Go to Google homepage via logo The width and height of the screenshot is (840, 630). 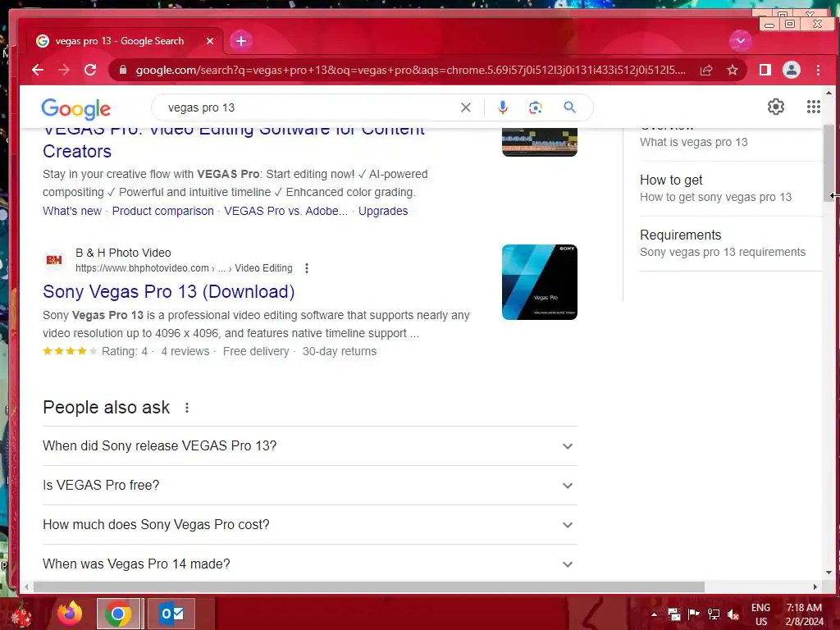[76, 109]
